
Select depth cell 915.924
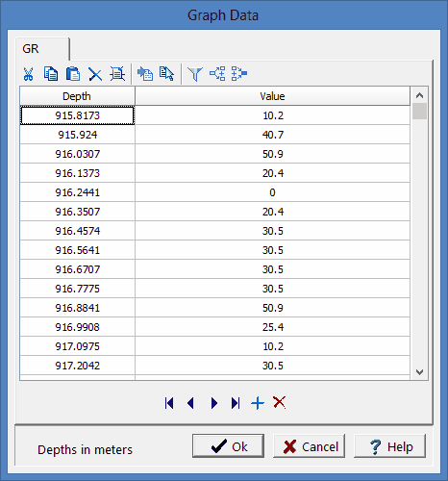77,135
